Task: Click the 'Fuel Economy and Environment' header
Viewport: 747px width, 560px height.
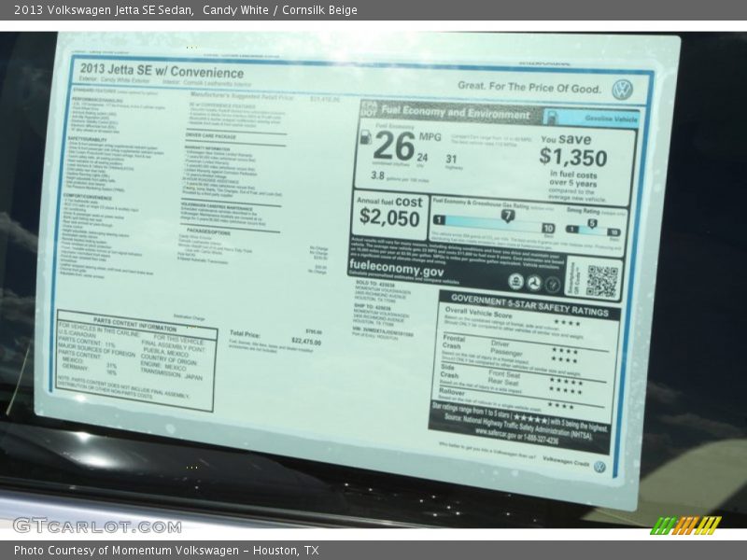Action: click(455, 112)
